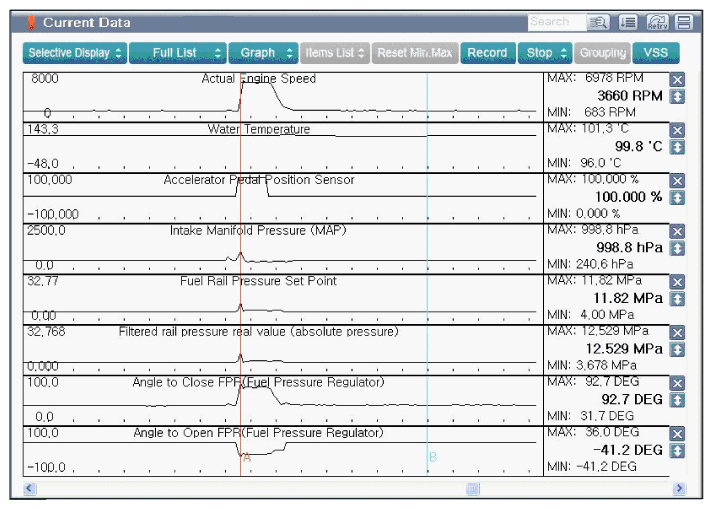
Task: Click the Angle to Close FPR title
Action: 258,382
